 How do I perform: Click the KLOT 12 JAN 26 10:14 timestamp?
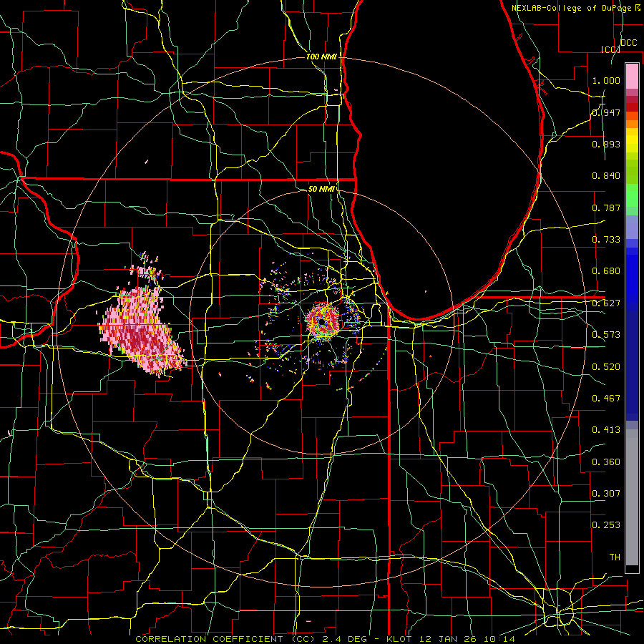(451, 639)
